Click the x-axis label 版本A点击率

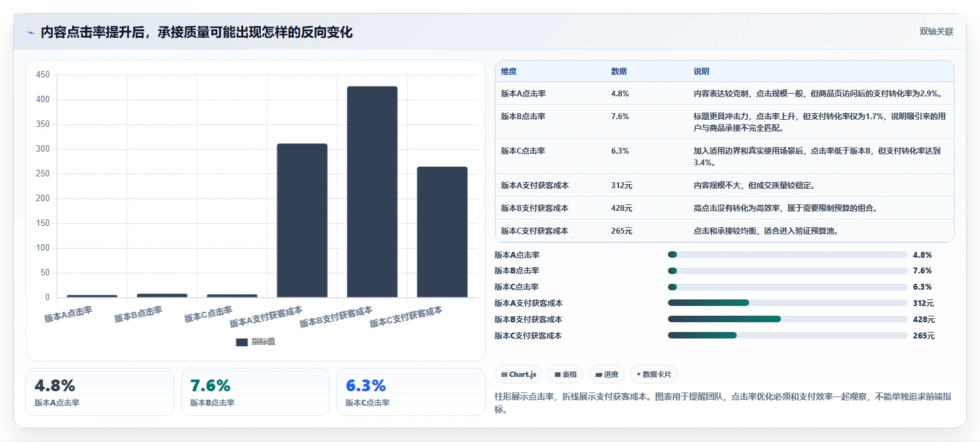[x=69, y=314]
